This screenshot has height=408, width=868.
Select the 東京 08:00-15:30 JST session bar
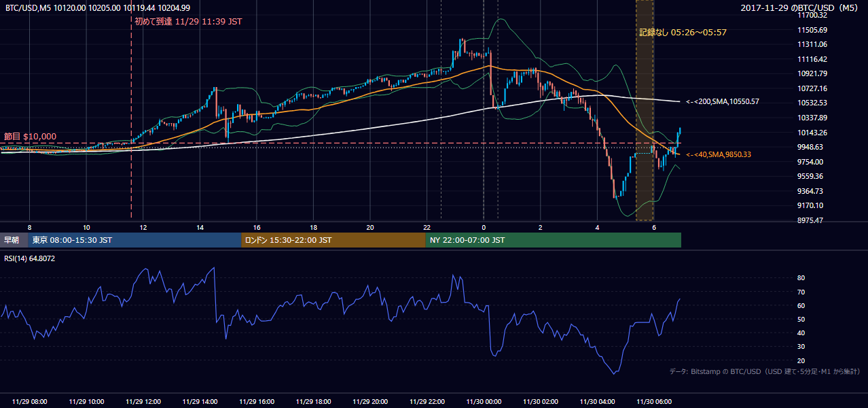point(134,240)
